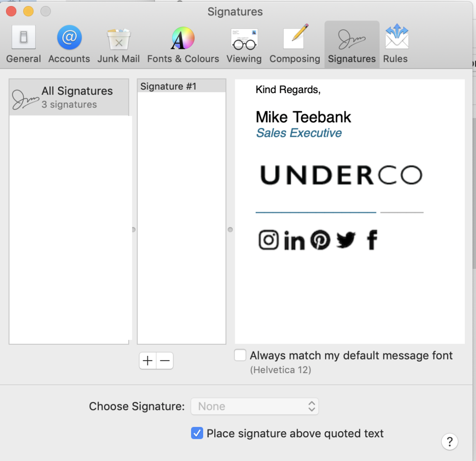The height and width of the screenshot is (461, 476).
Task: Open the General preferences pane
Action: 23,44
